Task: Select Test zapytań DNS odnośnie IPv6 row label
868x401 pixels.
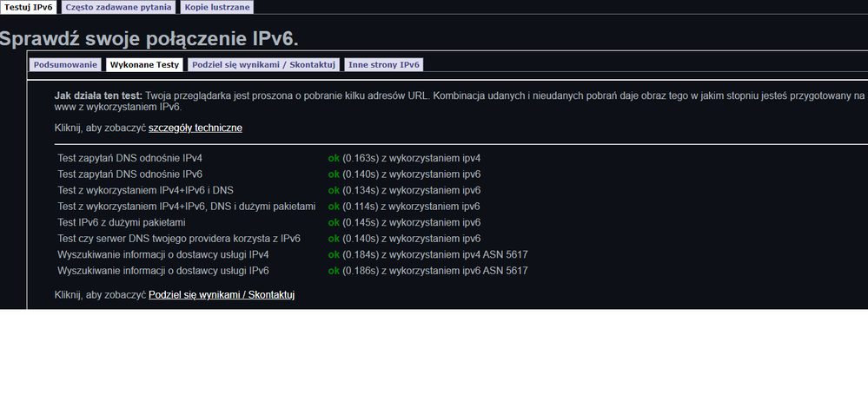Action: pyautogui.click(x=129, y=174)
